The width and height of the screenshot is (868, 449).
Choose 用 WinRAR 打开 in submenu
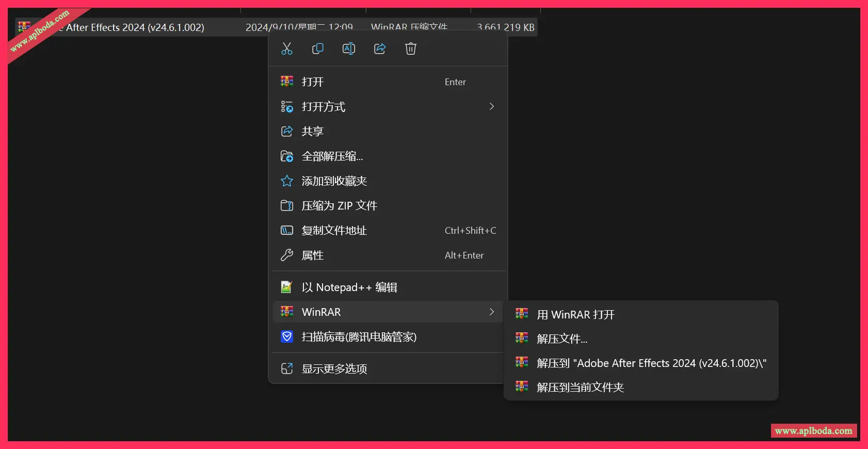(641, 314)
